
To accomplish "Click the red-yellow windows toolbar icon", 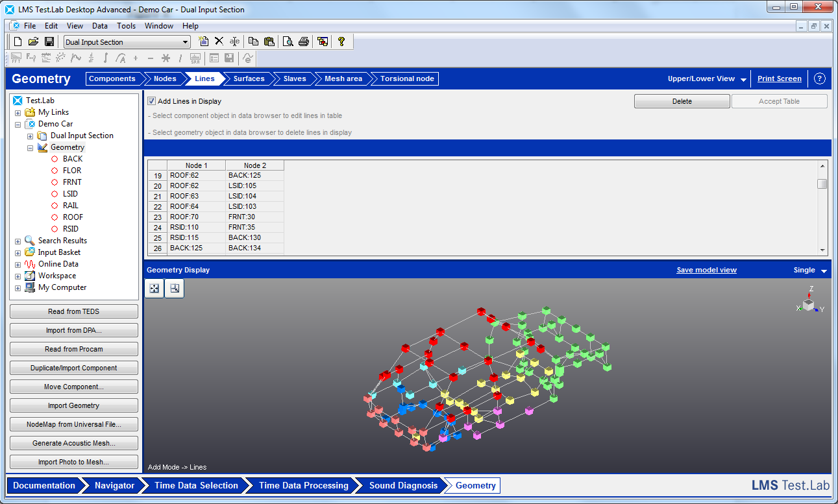I will (323, 42).
